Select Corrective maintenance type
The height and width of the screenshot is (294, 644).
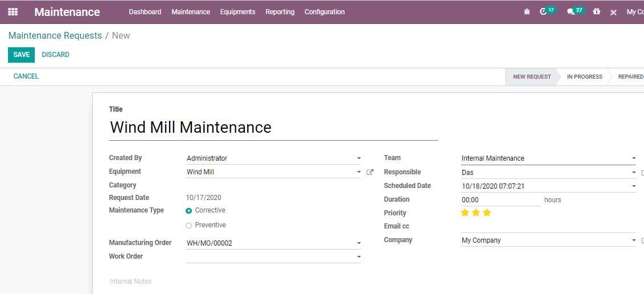[x=189, y=210]
